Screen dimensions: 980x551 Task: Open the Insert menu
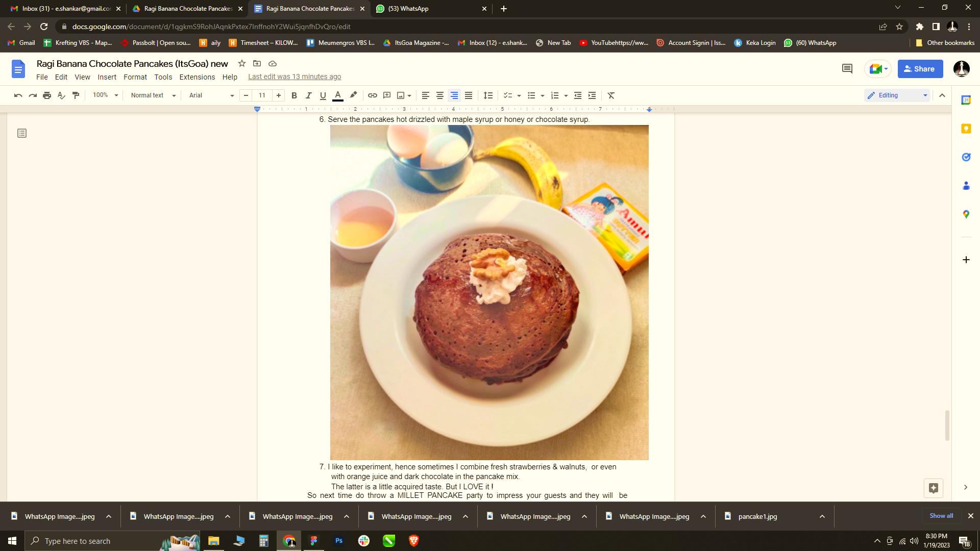point(107,77)
